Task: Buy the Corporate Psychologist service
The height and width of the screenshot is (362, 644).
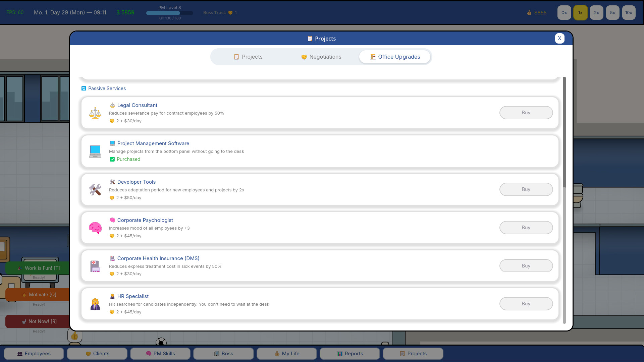Action: (x=526, y=228)
